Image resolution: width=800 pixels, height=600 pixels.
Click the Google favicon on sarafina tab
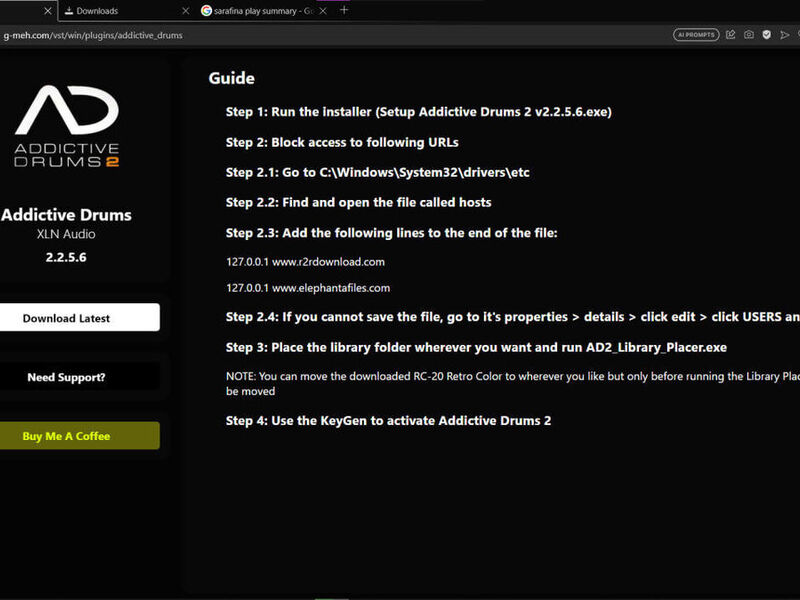coord(207,10)
